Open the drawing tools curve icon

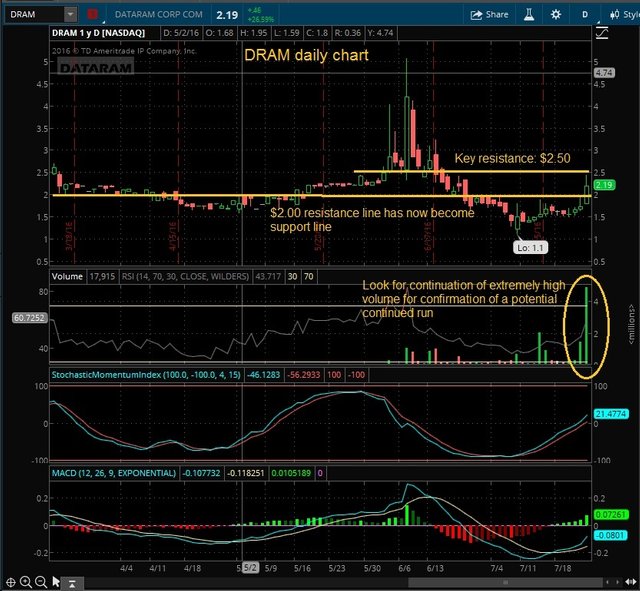coord(602,33)
